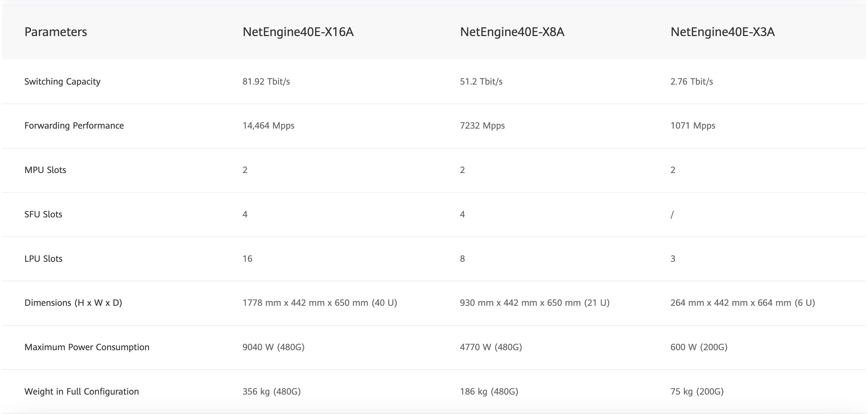Viewport: 868px width, 414px height.
Task: Click the LPU Slots row label
Action: (x=43, y=259)
